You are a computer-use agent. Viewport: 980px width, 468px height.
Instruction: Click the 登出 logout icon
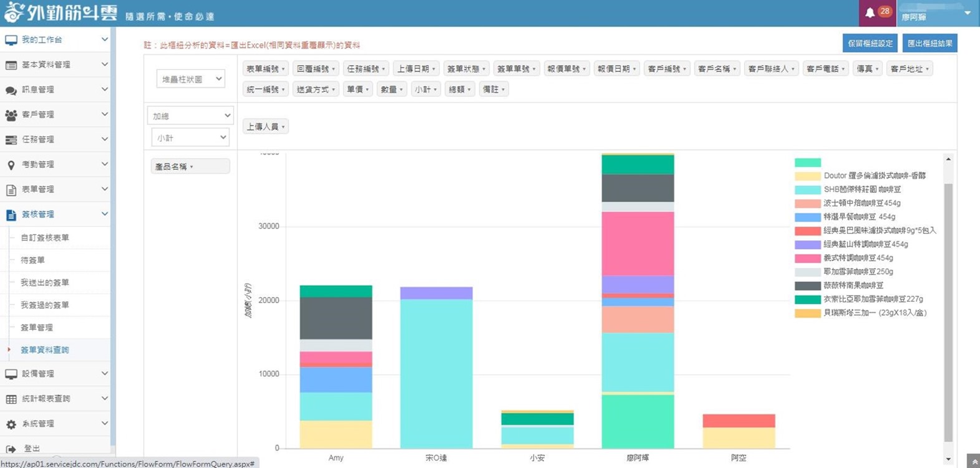coord(11,449)
